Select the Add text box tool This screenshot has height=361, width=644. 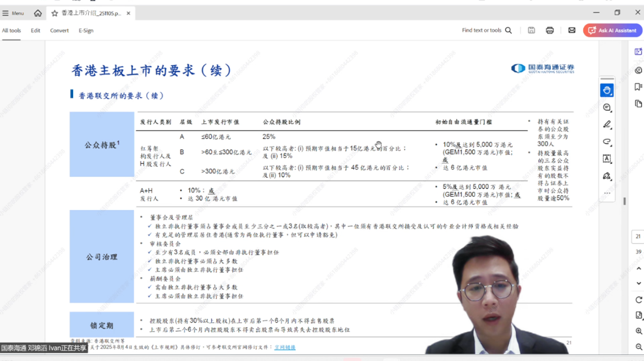606,159
